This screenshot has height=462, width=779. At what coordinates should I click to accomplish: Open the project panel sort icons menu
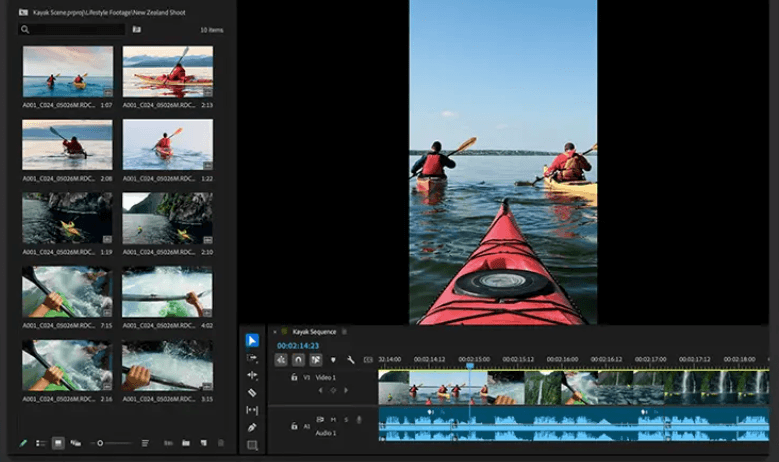click(x=145, y=442)
